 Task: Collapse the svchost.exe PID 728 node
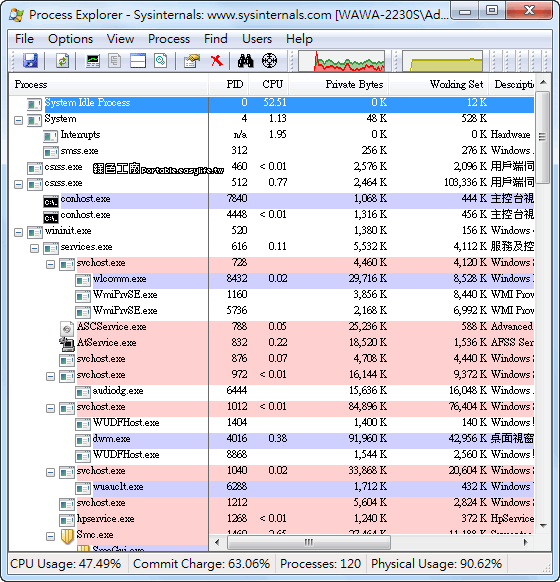pyautogui.click(x=50, y=264)
